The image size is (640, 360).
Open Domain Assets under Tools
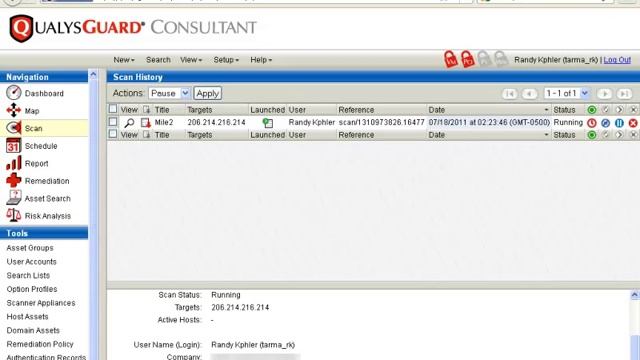tap(33, 330)
